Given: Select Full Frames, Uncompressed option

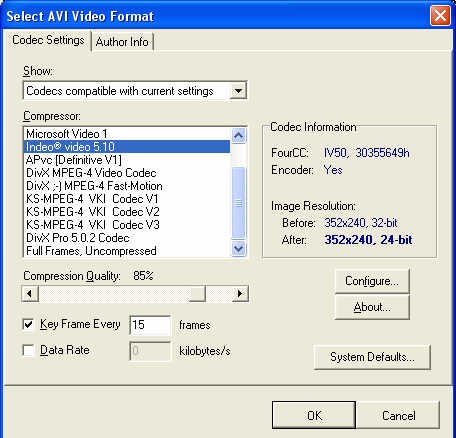Looking at the screenshot, I should 127,251.
